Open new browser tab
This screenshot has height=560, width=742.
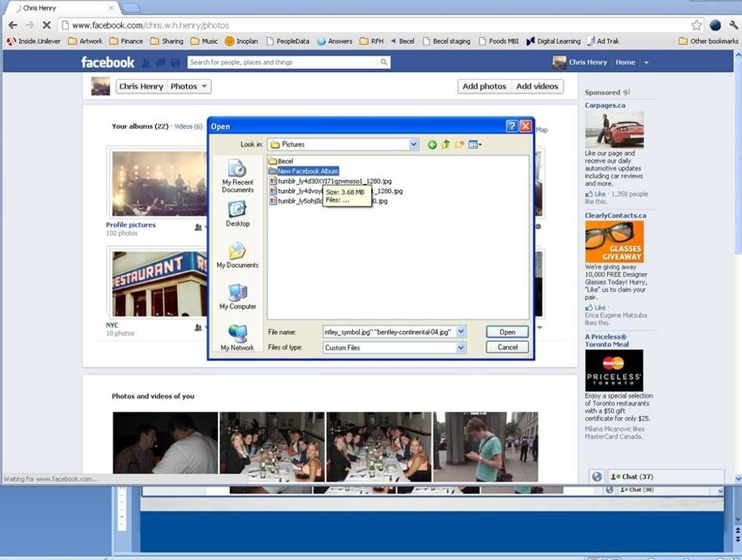tap(130, 8)
